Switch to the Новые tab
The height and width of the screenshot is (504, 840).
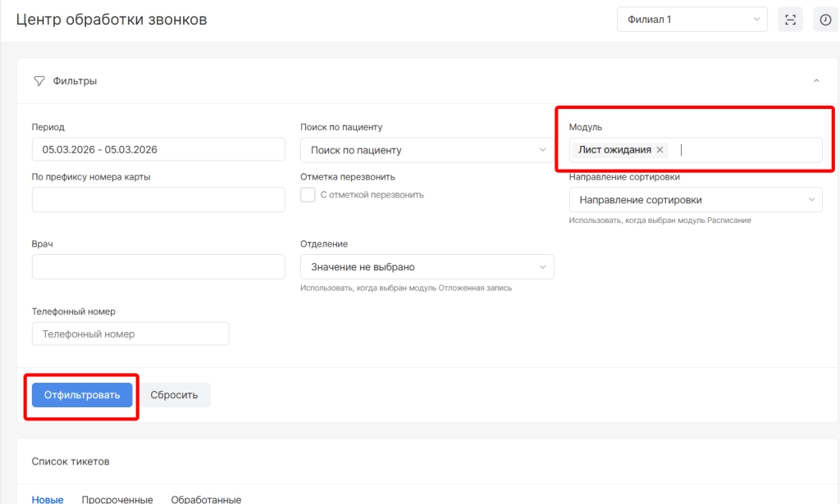coord(48,498)
